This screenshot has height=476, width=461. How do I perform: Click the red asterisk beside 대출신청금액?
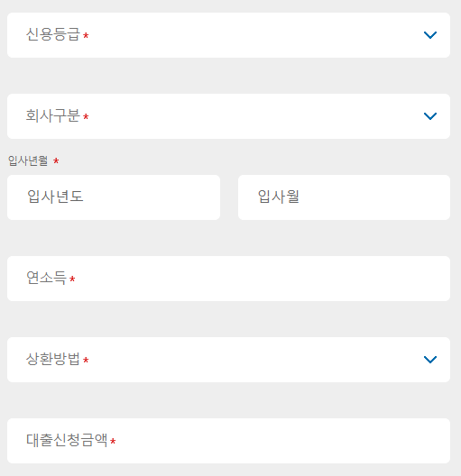pos(113,441)
